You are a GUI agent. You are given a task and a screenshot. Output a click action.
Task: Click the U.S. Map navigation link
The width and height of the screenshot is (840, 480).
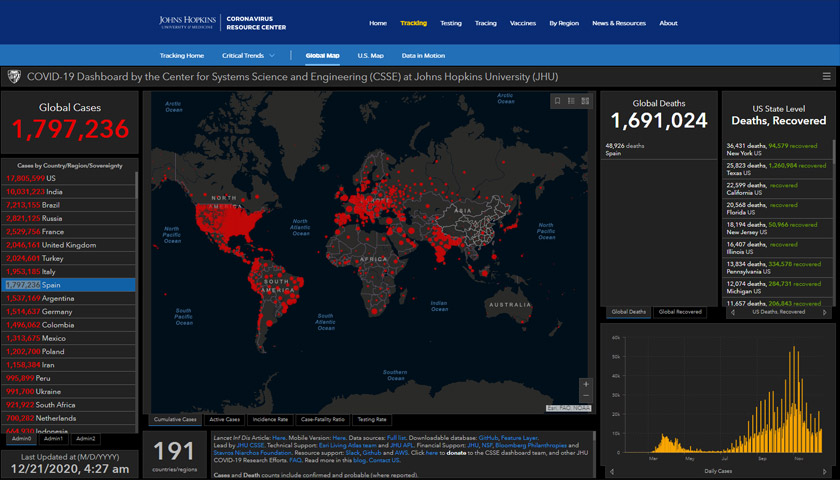370,56
